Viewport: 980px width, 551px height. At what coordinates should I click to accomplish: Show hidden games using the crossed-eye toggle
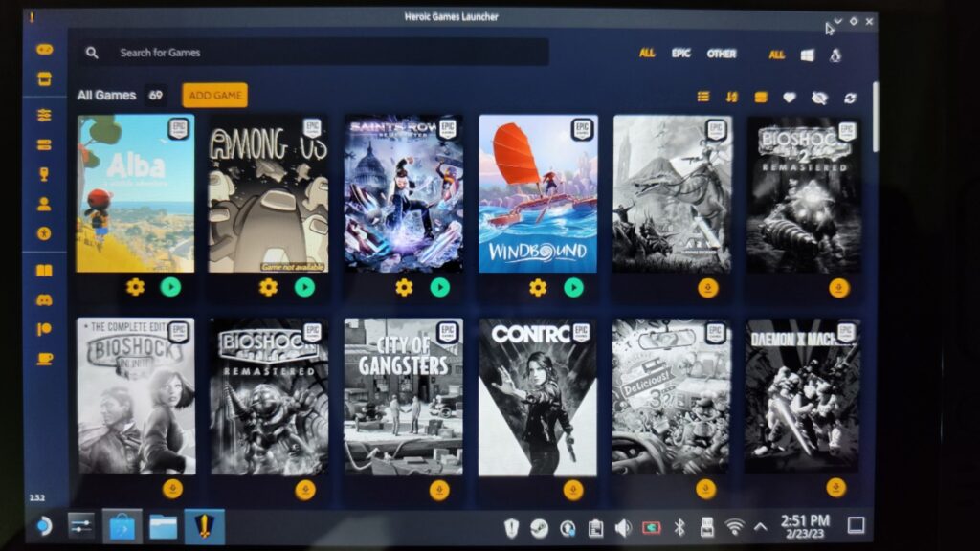click(818, 97)
